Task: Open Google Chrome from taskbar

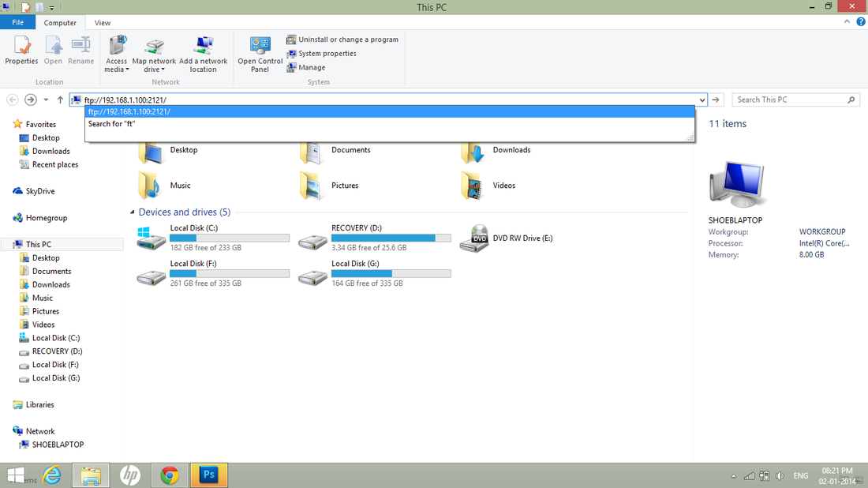Action: (x=170, y=475)
